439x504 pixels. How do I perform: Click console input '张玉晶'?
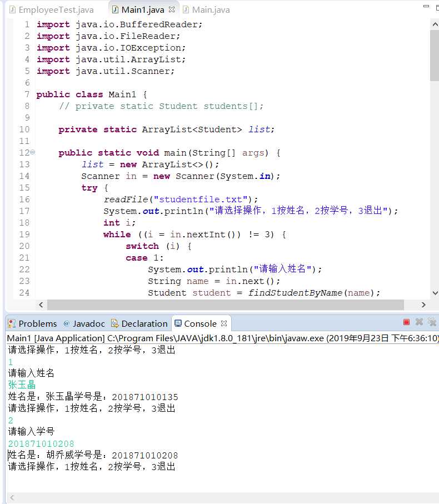click(x=22, y=385)
